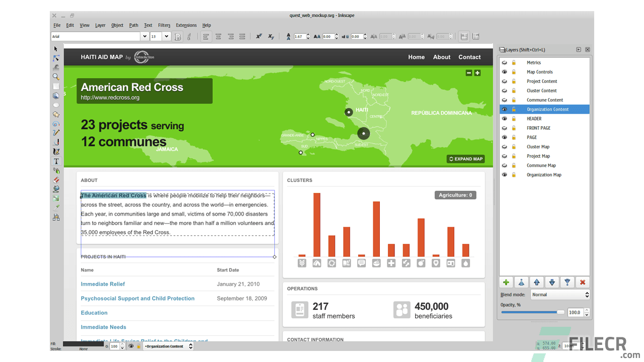Image resolution: width=644 pixels, height=362 pixels.
Task: Open the Filters menu
Action: click(164, 25)
